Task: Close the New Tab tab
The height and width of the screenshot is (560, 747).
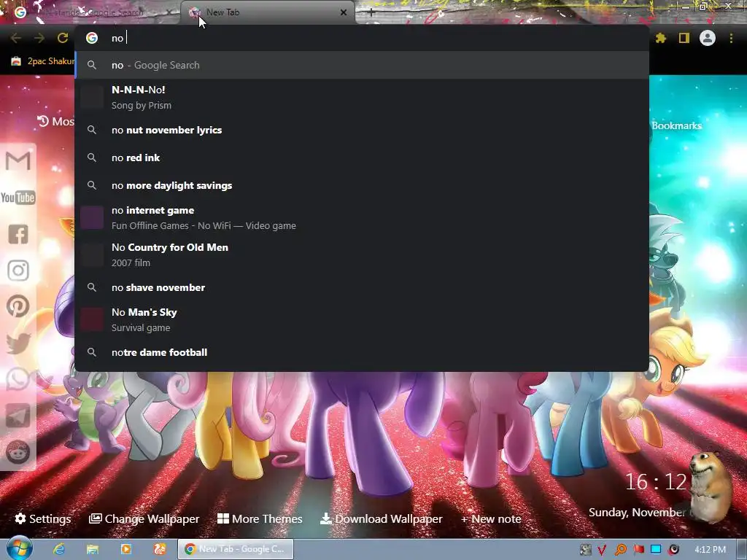Action: [344, 12]
